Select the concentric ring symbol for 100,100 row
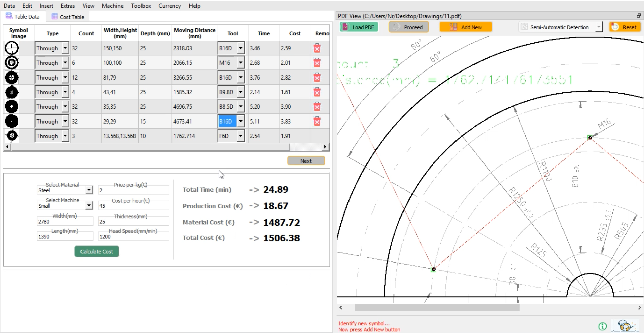The height and width of the screenshot is (333, 644). (x=12, y=63)
